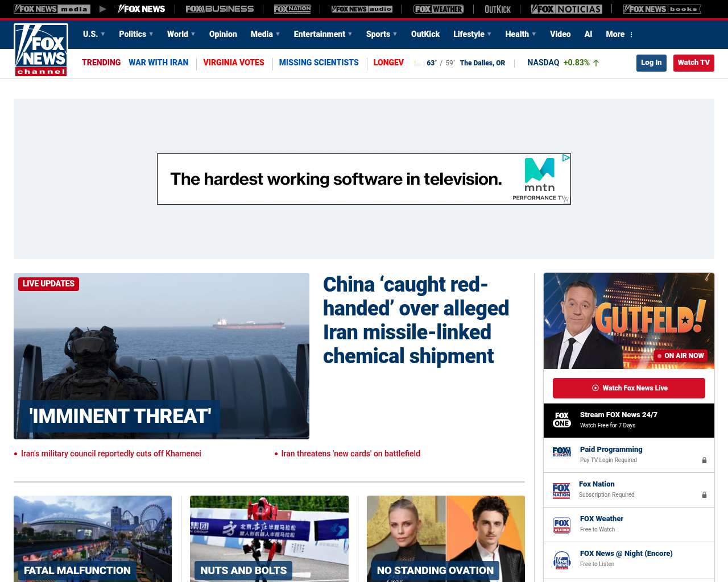Open China 'caught red-handed' headline
728x582 pixels.
pyautogui.click(x=416, y=320)
